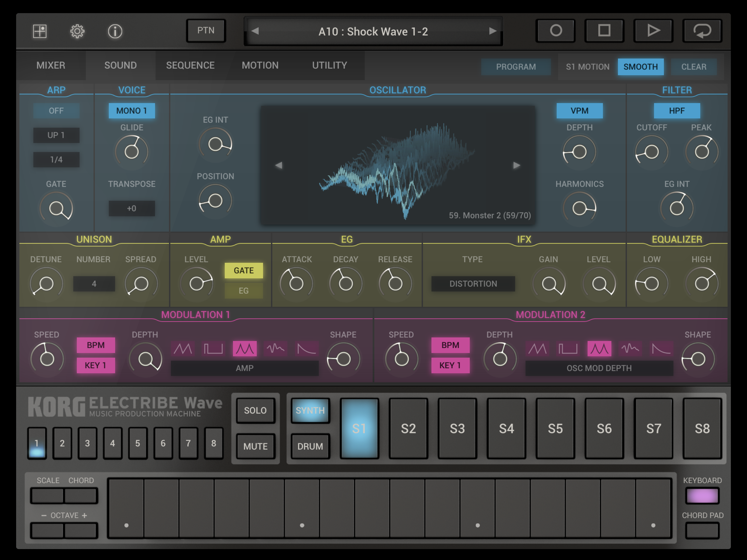This screenshot has width=747, height=560.
Task: Switch to the MOTION tab
Action: coord(260,65)
